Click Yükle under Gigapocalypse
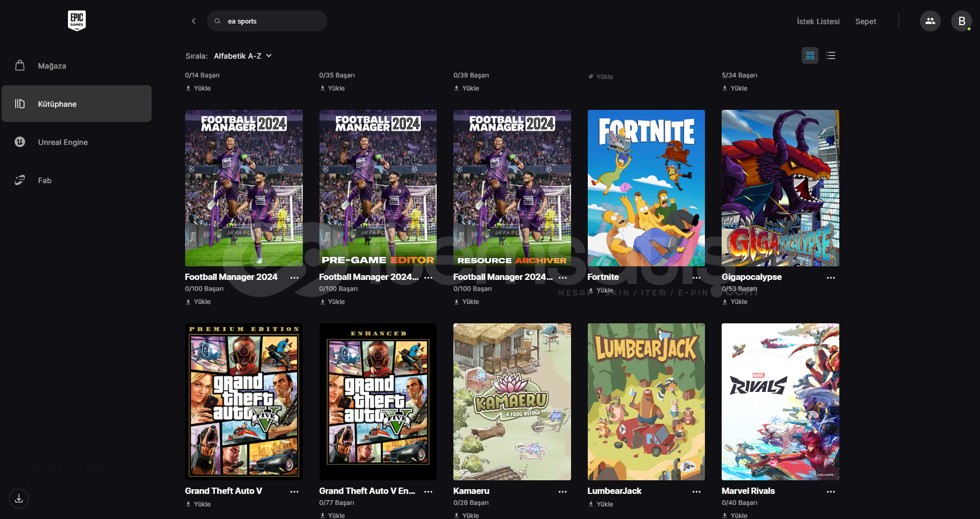 coord(735,302)
